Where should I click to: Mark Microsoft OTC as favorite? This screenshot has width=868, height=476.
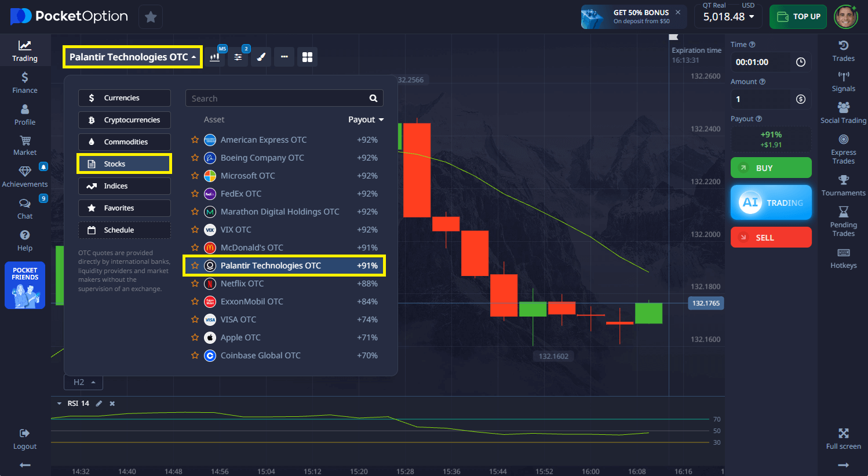[x=195, y=176]
